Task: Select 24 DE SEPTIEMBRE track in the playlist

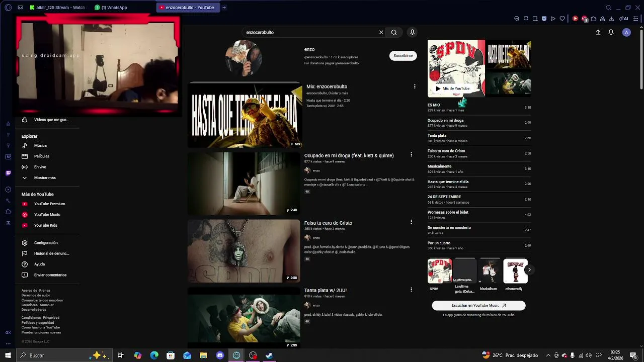Action: (479, 199)
